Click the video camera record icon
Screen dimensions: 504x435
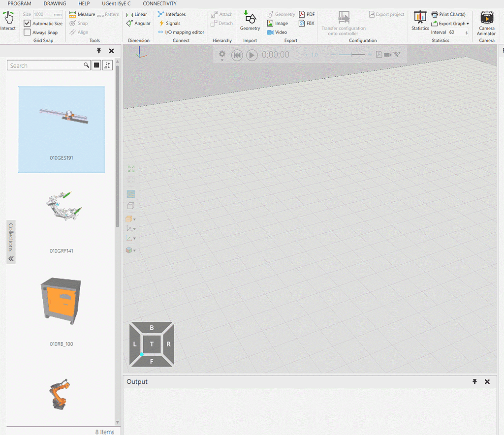pyautogui.click(x=388, y=55)
